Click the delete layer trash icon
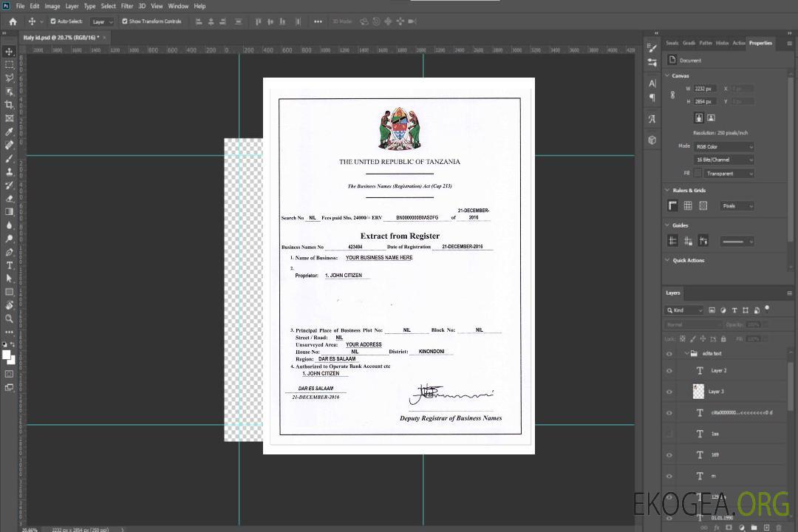 click(778, 528)
